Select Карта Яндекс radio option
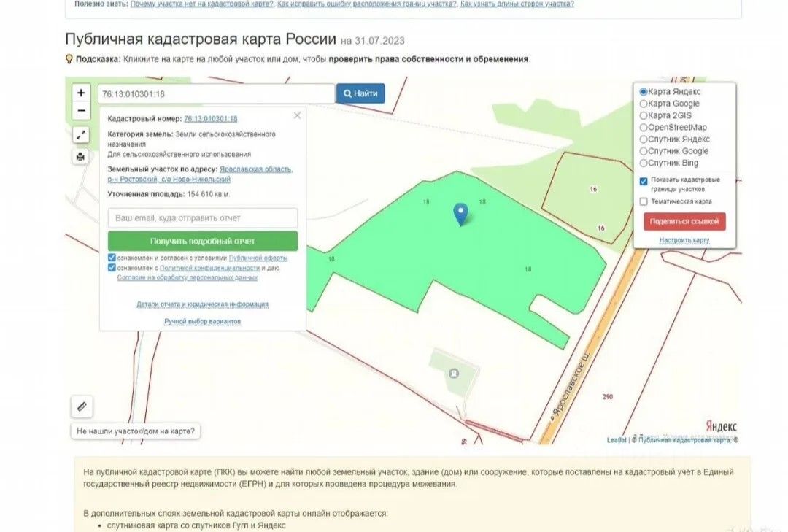 point(644,91)
